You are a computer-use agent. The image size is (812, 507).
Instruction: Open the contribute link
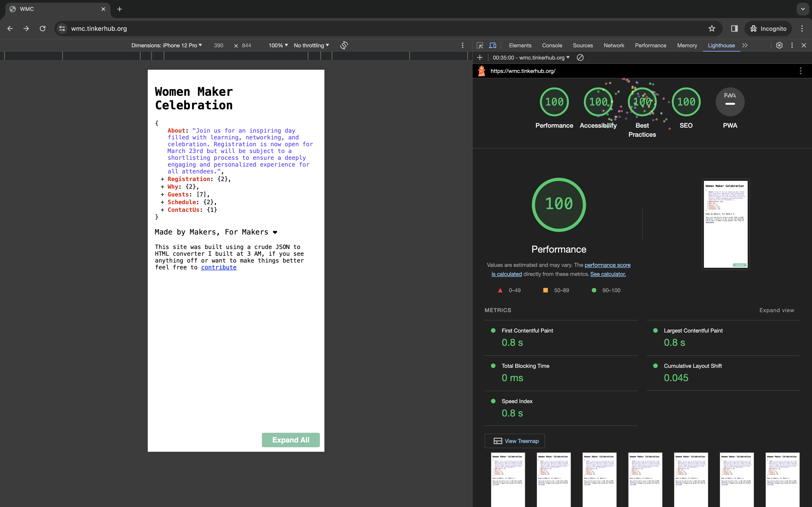219,267
